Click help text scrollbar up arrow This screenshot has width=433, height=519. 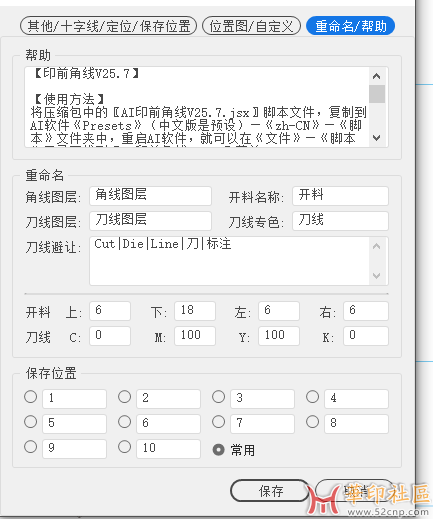377,76
